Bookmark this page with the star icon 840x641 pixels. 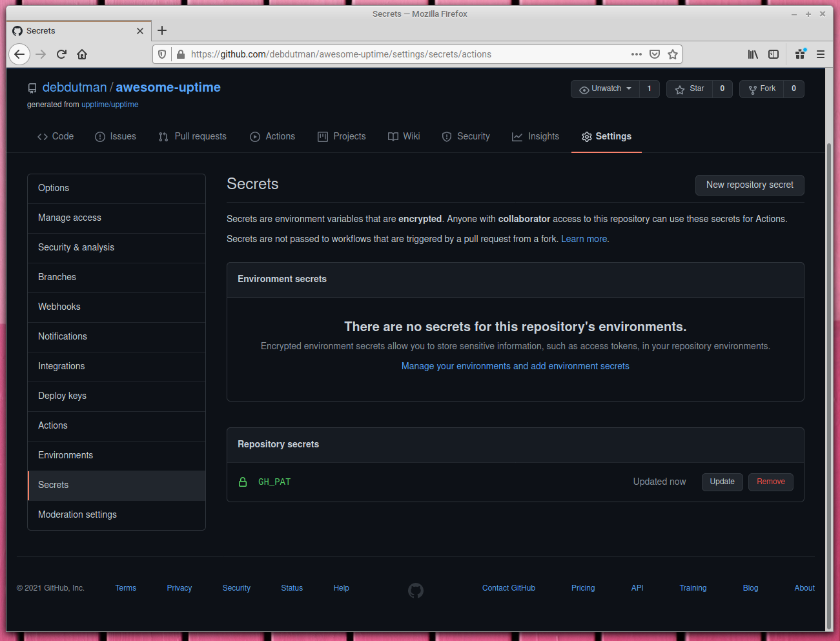click(x=672, y=54)
